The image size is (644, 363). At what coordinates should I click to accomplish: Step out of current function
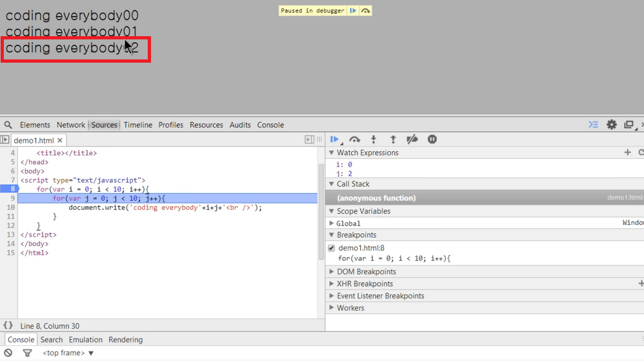[x=393, y=140]
